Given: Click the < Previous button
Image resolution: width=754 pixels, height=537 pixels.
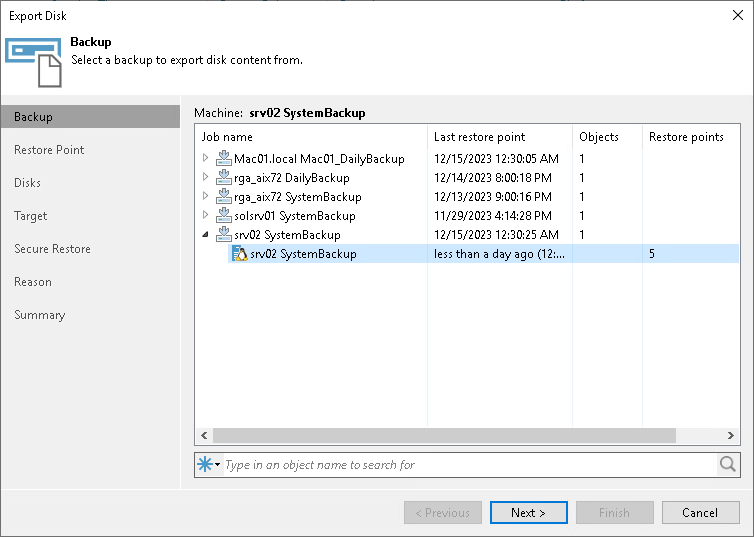Looking at the screenshot, I should pos(442,512).
